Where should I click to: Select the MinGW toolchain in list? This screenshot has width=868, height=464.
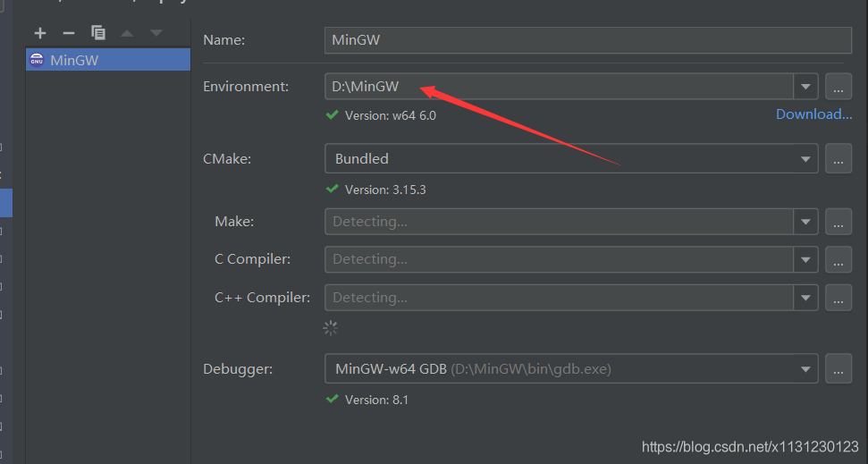point(108,60)
